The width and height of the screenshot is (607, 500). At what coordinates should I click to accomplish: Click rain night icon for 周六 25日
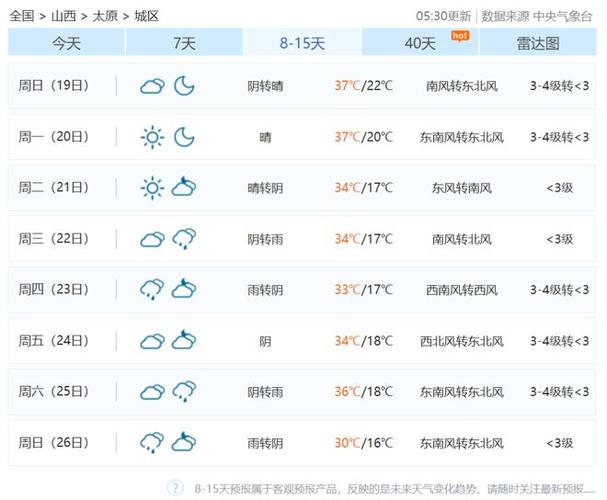pyautogui.click(x=184, y=392)
